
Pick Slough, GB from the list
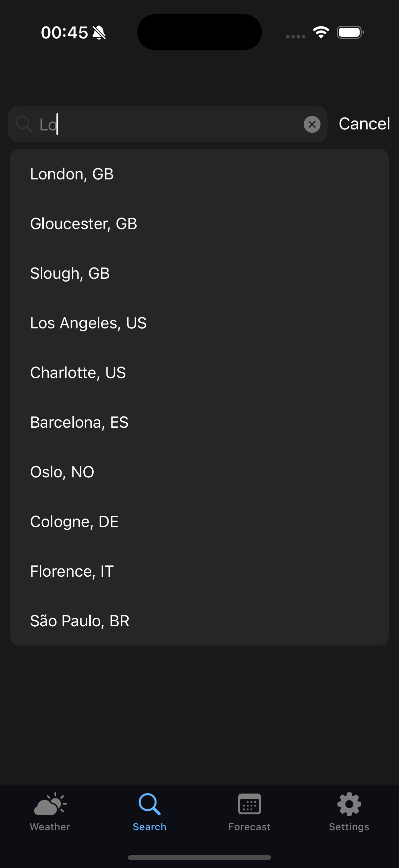70,273
